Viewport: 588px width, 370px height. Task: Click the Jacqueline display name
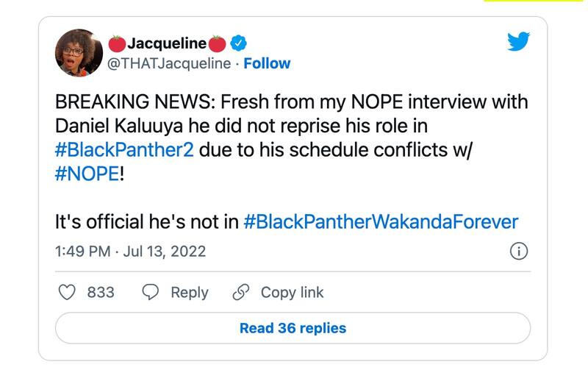[166, 43]
